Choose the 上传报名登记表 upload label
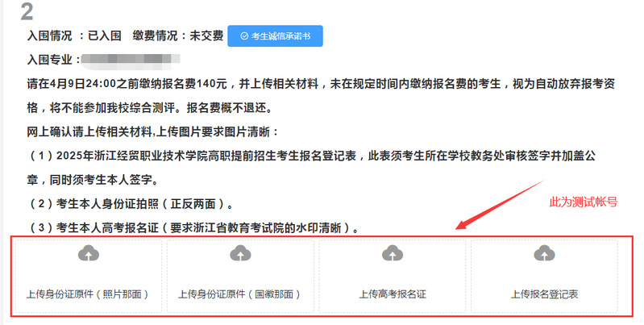 pyautogui.click(x=544, y=294)
